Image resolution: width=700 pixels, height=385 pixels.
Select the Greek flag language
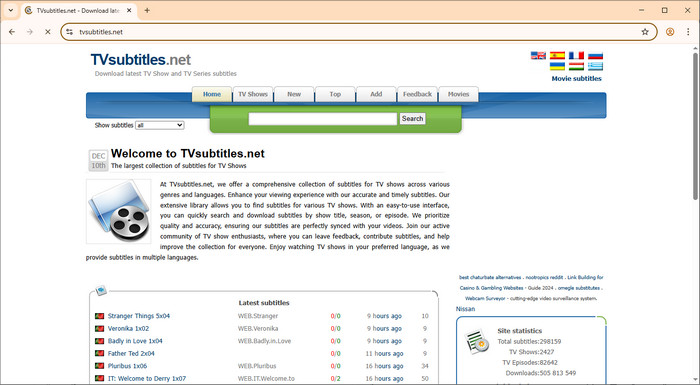pos(596,66)
